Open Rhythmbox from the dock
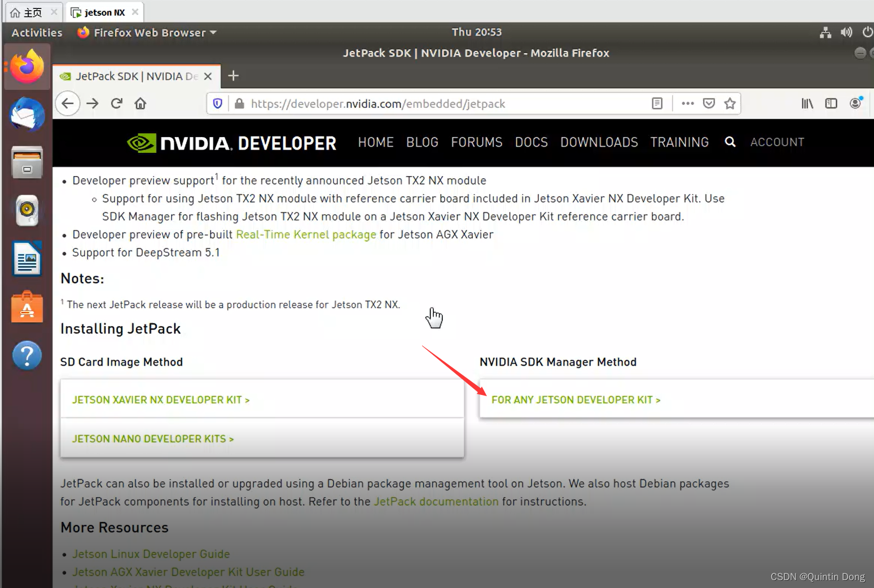 click(x=27, y=210)
